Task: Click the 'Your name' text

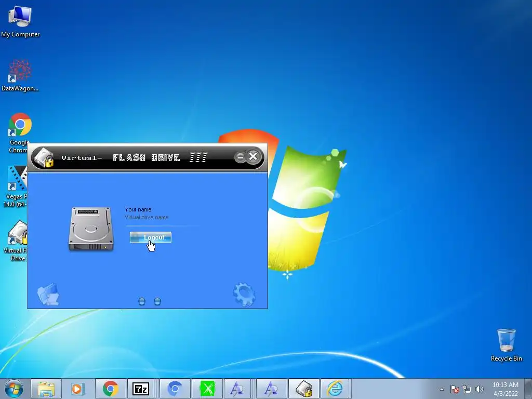Action: coord(138,209)
